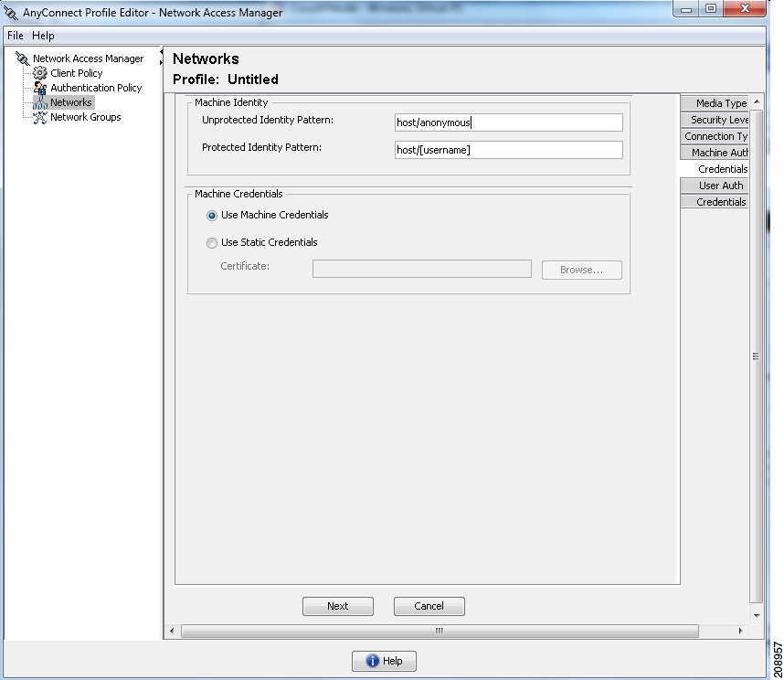Maximize the Profile Editor window
This screenshot has width=784, height=680.
711,8
